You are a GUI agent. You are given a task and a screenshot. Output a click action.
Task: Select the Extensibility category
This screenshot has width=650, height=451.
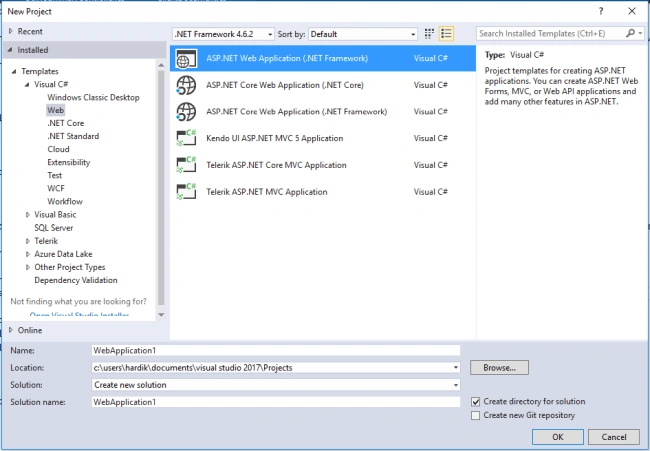click(x=69, y=162)
